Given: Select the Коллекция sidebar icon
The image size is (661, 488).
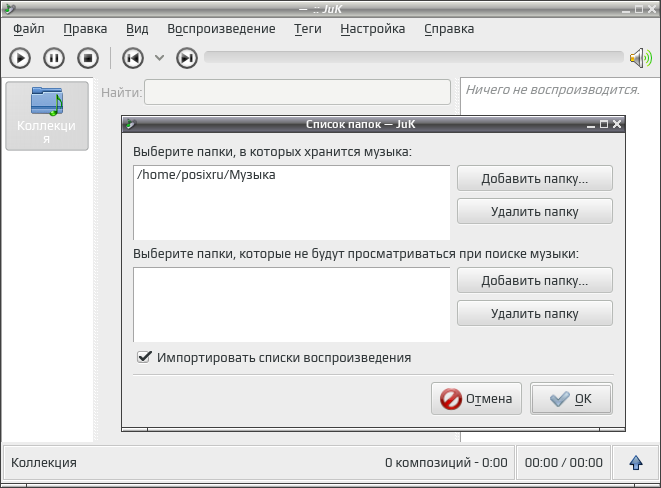Looking at the screenshot, I should coord(47,115).
